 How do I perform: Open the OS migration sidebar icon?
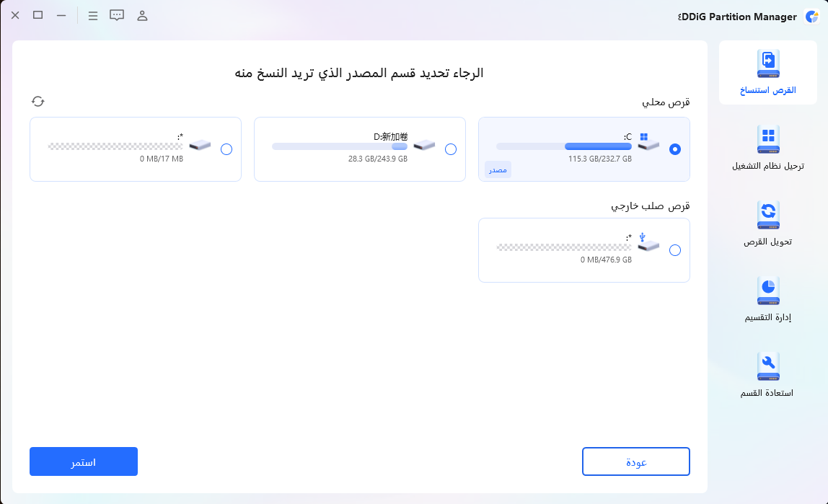tap(767, 140)
